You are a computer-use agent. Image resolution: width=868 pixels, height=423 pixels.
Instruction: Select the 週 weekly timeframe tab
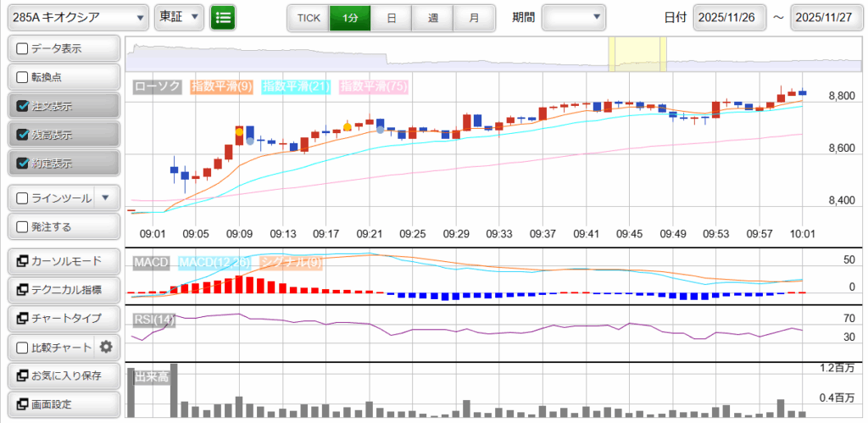pos(432,17)
